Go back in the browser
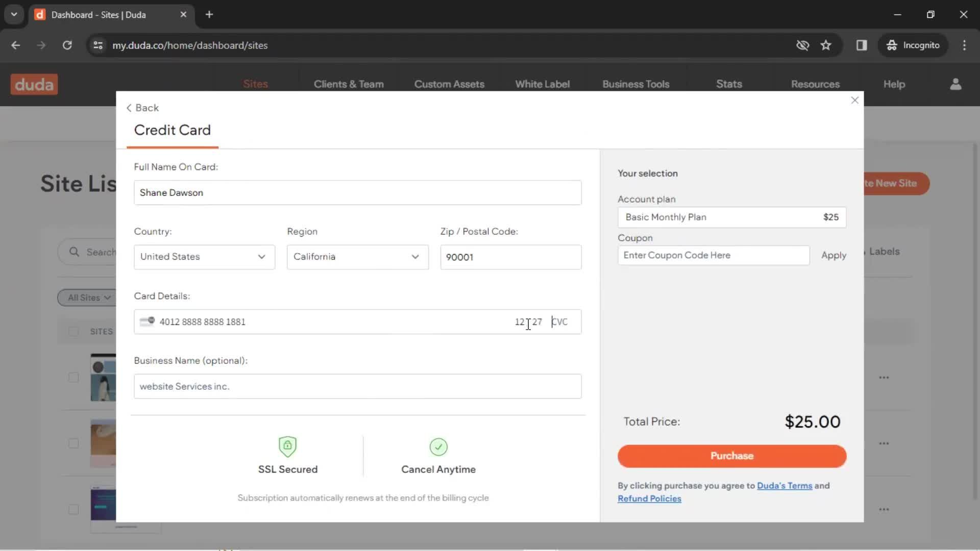Viewport: 980px width, 551px height. point(16,45)
